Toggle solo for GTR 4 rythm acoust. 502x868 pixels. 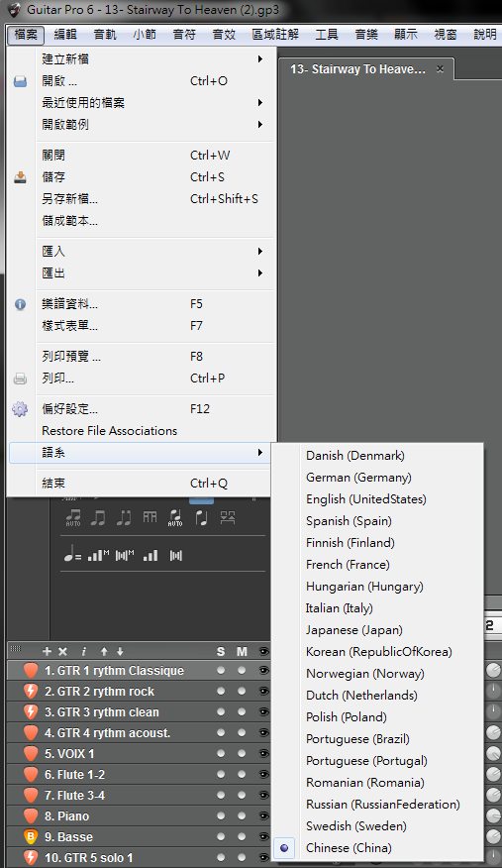click(221, 733)
